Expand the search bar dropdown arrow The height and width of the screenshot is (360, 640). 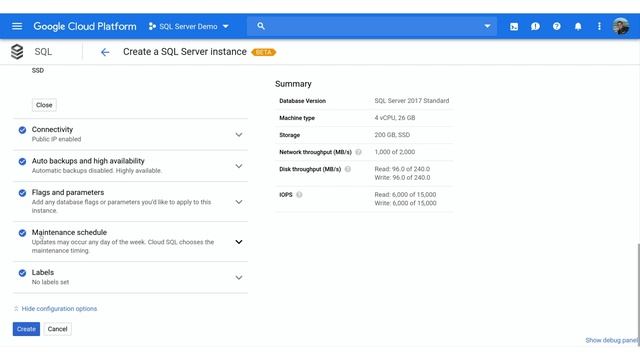(487, 26)
